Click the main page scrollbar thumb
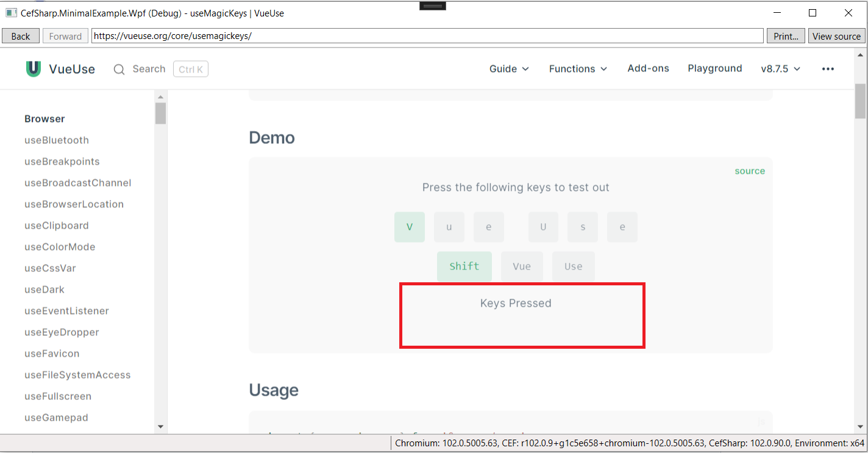The height and width of the screenshot is (453, 868). click(860, 101)
